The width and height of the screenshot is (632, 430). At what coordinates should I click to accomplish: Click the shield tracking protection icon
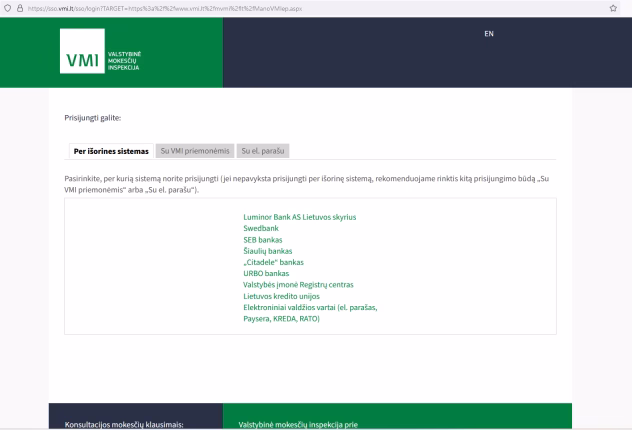click(x=8, y=8)
